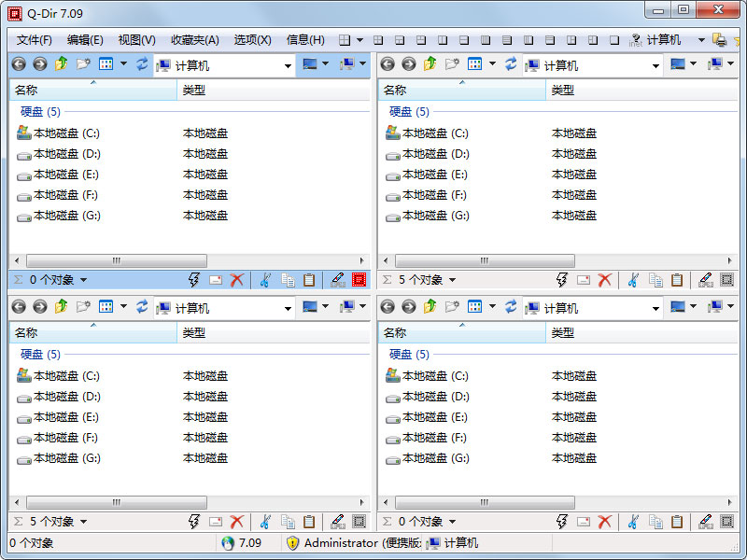This screenshot has height=560, width=747.
Task: Sort by 类型 column in top-right pane
Action: point(641,90)
